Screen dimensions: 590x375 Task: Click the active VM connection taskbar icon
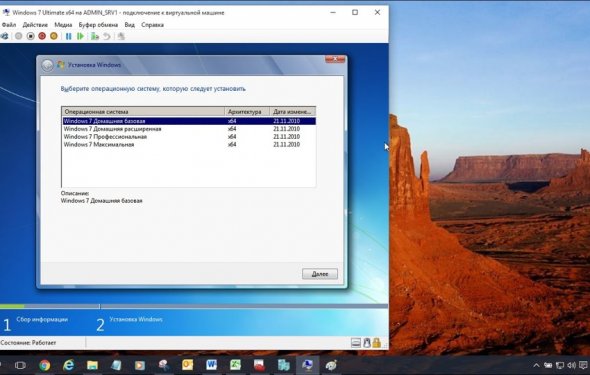(307, 365)
